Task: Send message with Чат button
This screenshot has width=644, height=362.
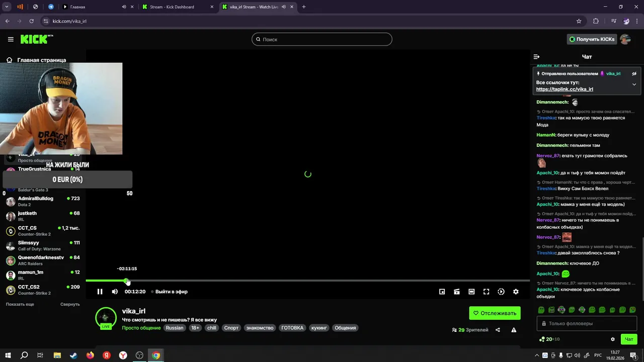Action: (629, 339)
